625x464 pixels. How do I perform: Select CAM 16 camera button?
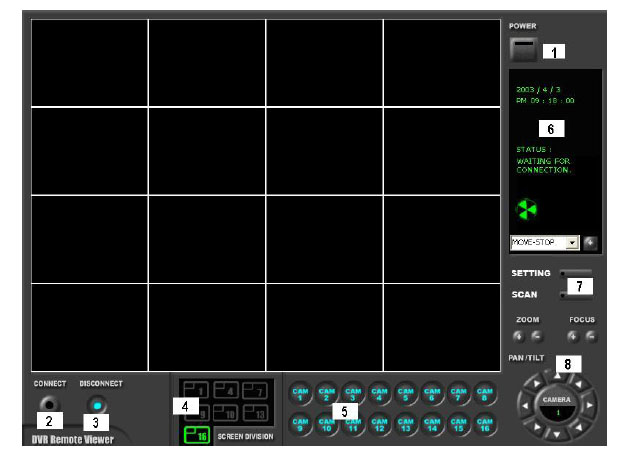coord(484,422)
